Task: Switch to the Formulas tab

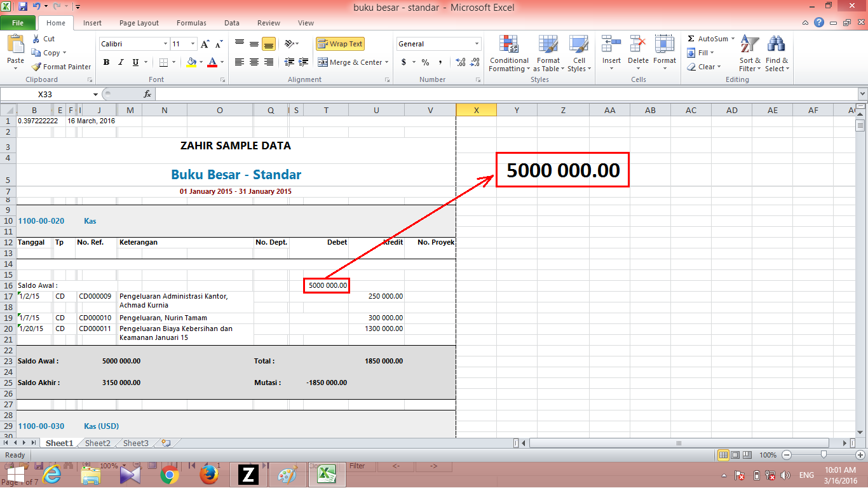Action: [x=191, y=23]
